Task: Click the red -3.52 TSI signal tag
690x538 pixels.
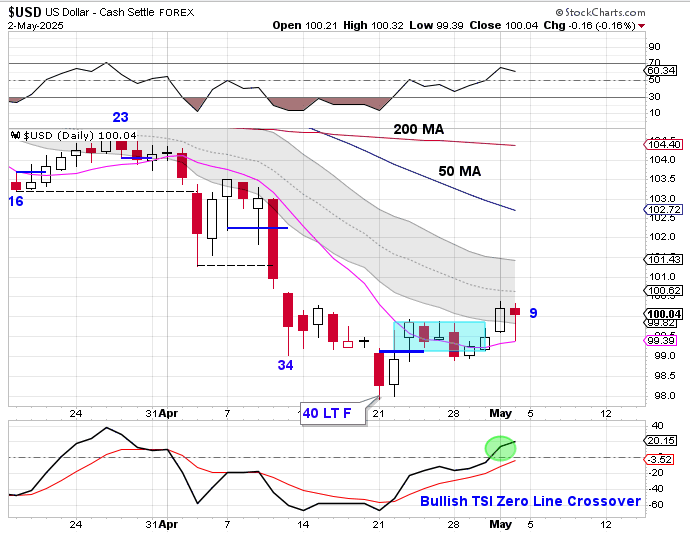Action: coord(661,458)
